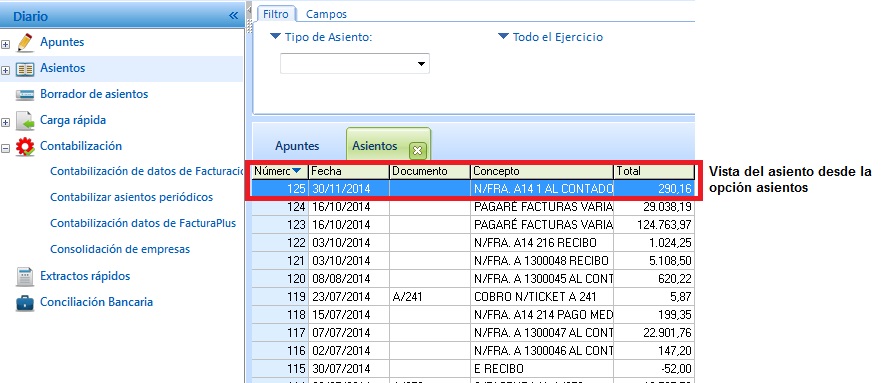Open Apuntes in the Diario menu
The image size is (881, 383).
pyautogui.click(x=62, y=42)
